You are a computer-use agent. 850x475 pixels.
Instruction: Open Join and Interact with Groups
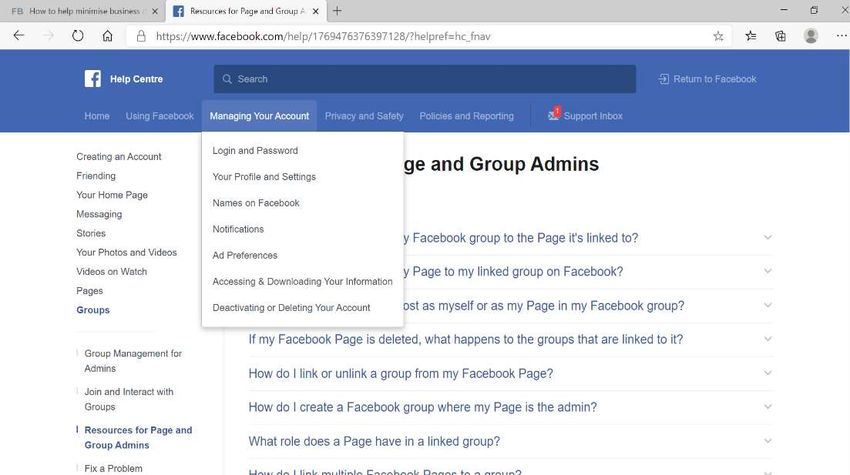129,399
